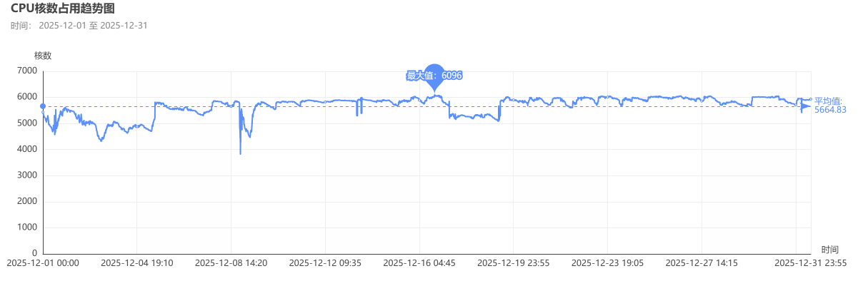
Task: Click the 平均值 5664.83 label
Action: pyautogui.click(x=830, y=106)
